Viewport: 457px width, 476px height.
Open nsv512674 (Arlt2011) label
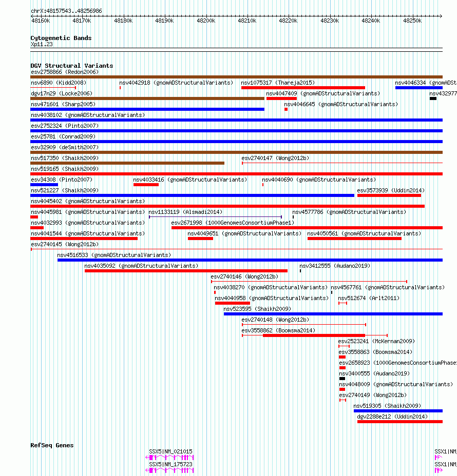tap(369, 298)
